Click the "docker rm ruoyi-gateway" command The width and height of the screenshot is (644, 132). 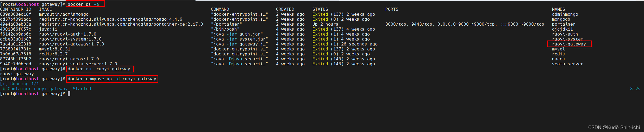[x=99, y=69]
